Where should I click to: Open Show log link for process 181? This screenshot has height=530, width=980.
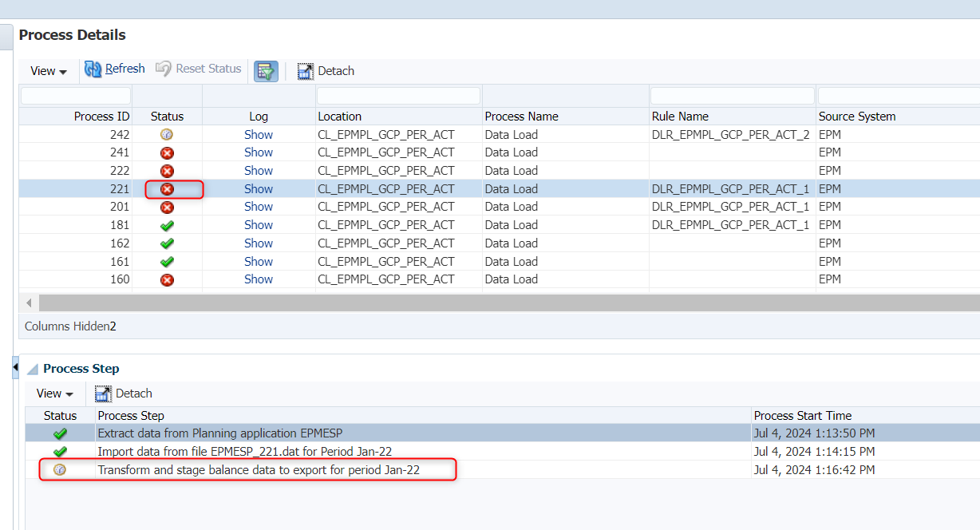click(x=259, y=225)
